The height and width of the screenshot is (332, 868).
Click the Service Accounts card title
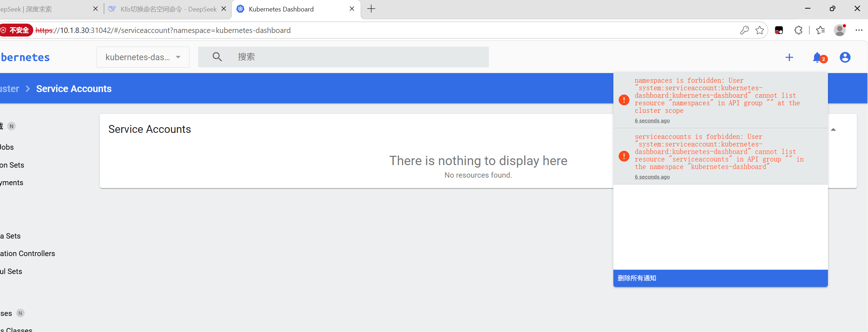pyautogui.click(x=149, y=129)
